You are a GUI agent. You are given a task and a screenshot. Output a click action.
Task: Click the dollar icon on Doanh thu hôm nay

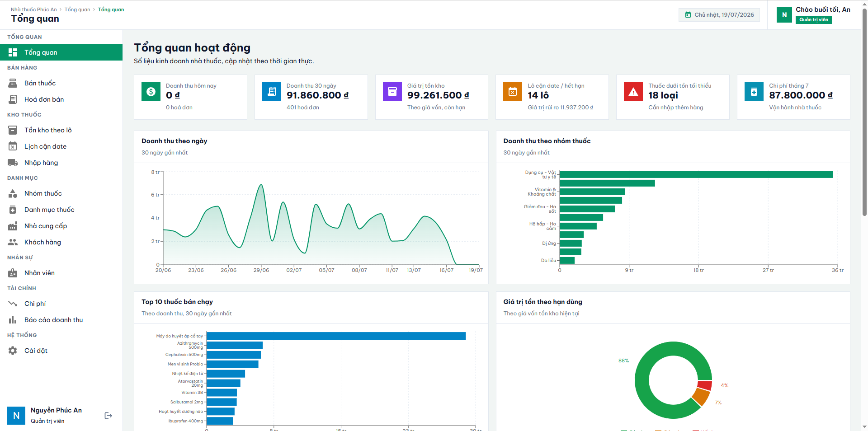click(x=151, y=92)
